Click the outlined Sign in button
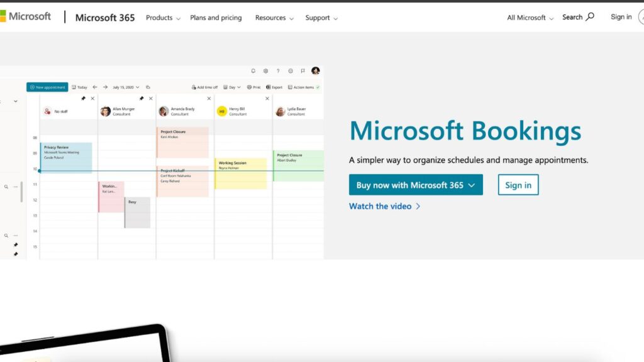The image size is (644, 362). tap(518, 185)
